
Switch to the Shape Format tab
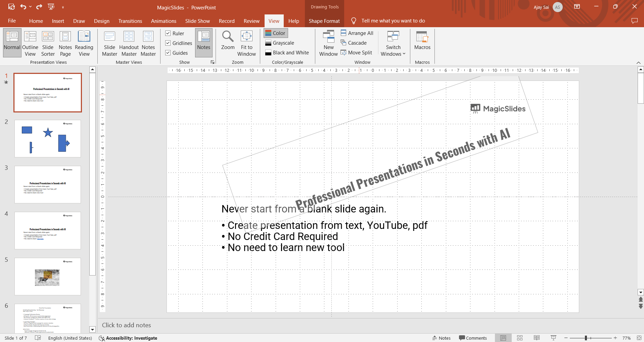(x=324, y=21)
